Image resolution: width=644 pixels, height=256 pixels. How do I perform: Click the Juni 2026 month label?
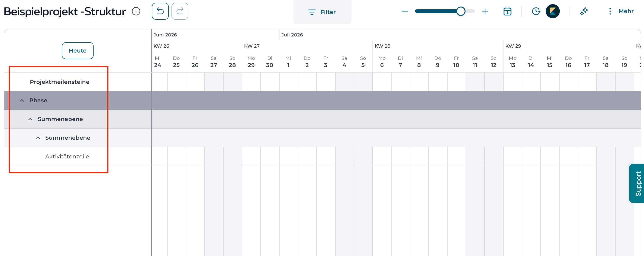pyautogui.click(x=165, y=35)
